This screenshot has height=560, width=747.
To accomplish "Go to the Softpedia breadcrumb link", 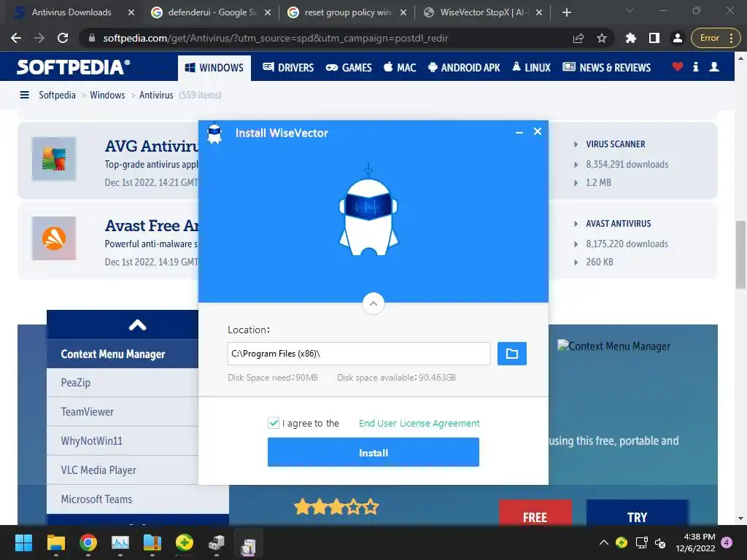I will 57,96.
